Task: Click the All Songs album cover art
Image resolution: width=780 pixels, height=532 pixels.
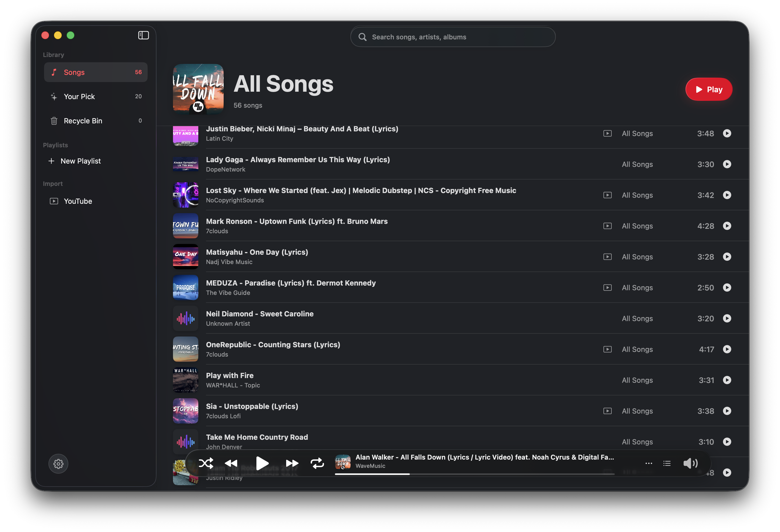Action: (x=198, y=89)
